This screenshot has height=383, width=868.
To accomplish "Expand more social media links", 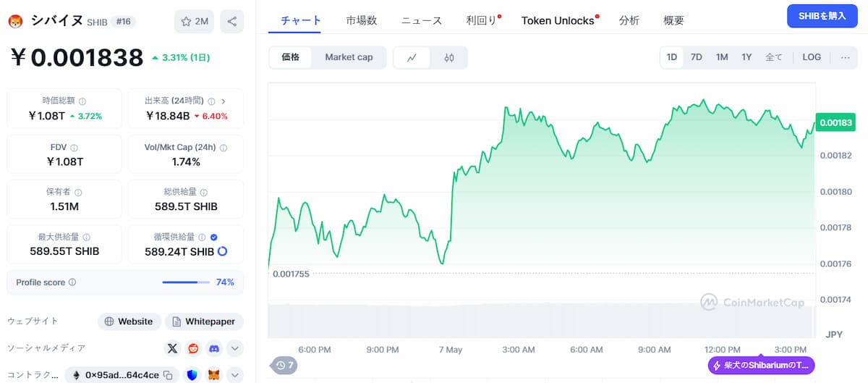I will [x=235, y=349].
